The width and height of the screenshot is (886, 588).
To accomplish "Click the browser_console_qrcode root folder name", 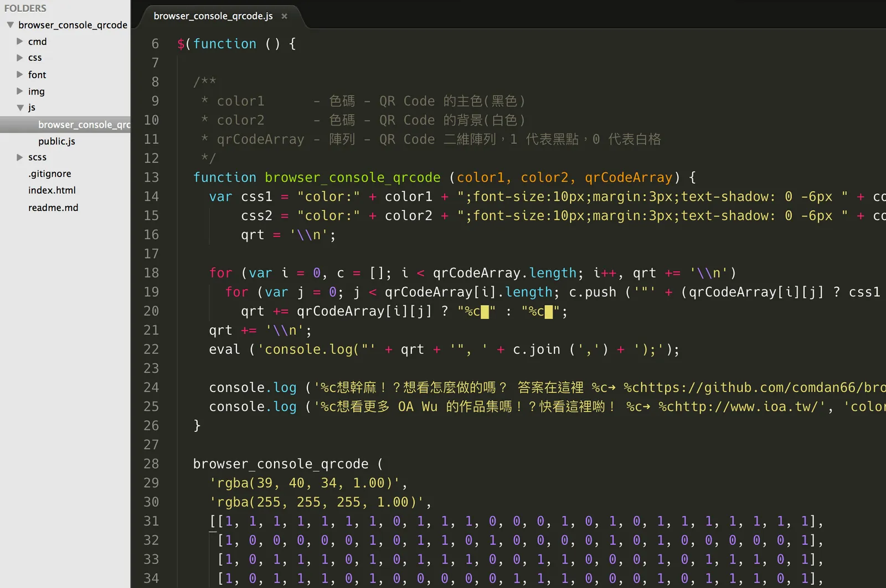I will (x=73, y=25).
